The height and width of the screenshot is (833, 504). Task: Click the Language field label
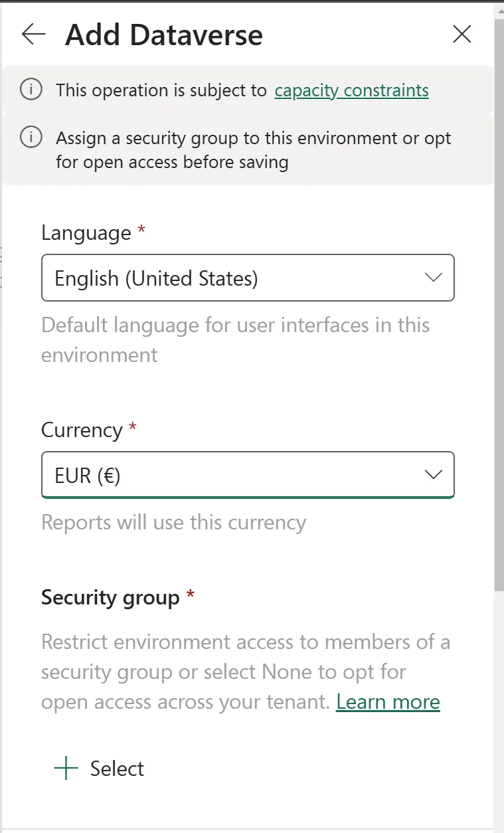pos(86,233)
